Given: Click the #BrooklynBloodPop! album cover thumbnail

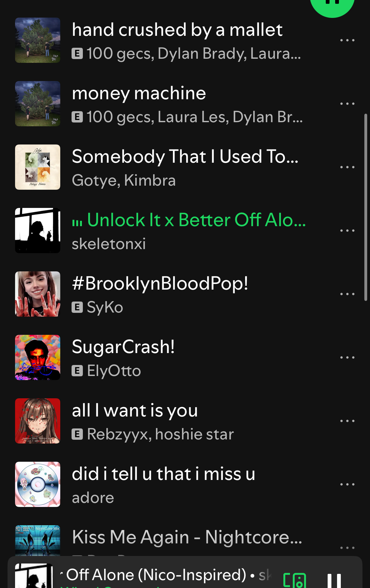Looking at the screenshot, I should point(38,294).
